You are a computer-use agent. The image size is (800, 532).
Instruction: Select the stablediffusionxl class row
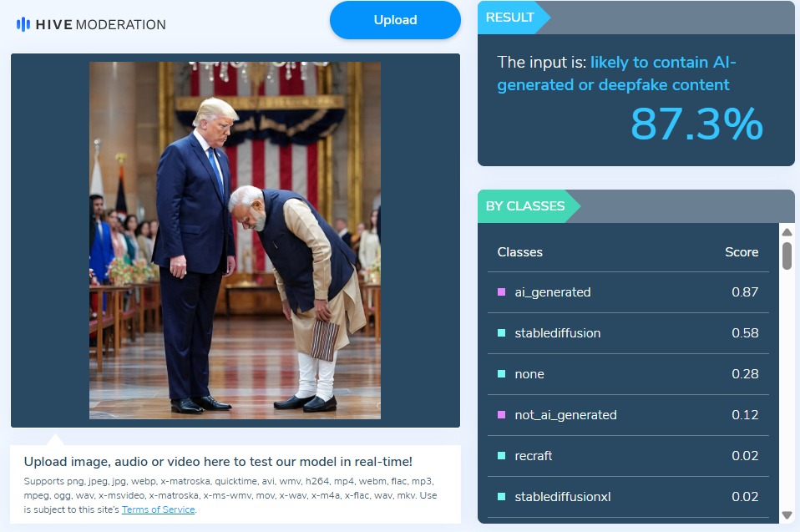point(628,496)
